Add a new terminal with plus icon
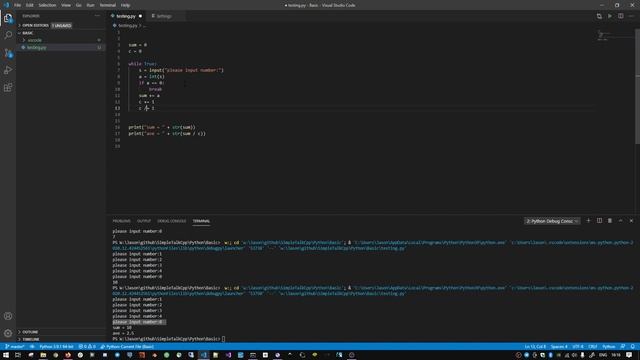 588,221
